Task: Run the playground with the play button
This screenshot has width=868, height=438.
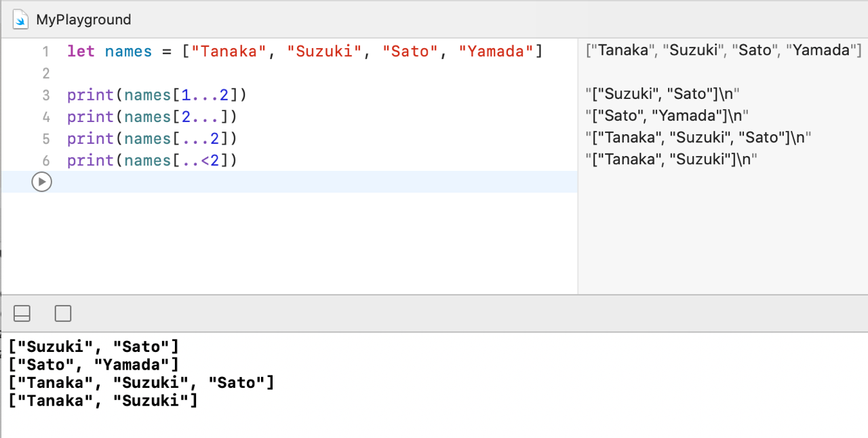Action: pos(42,182)
